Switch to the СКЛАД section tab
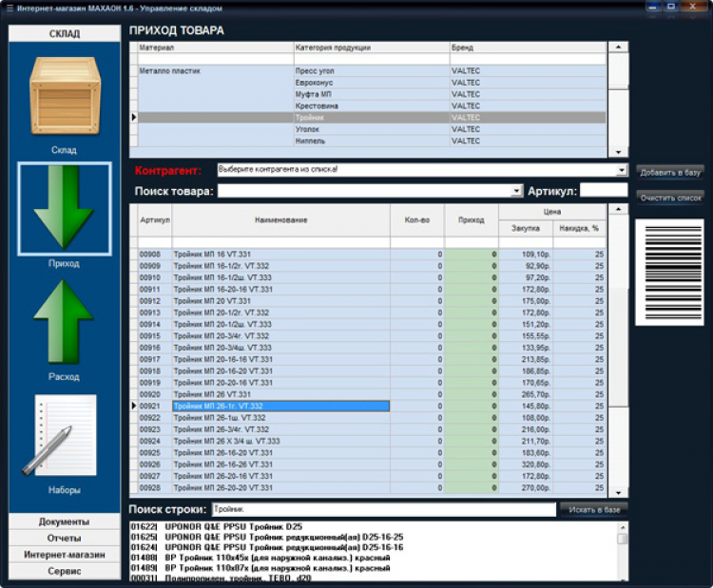The width and height of the screenshot is (713, 588). coord(64,33)
